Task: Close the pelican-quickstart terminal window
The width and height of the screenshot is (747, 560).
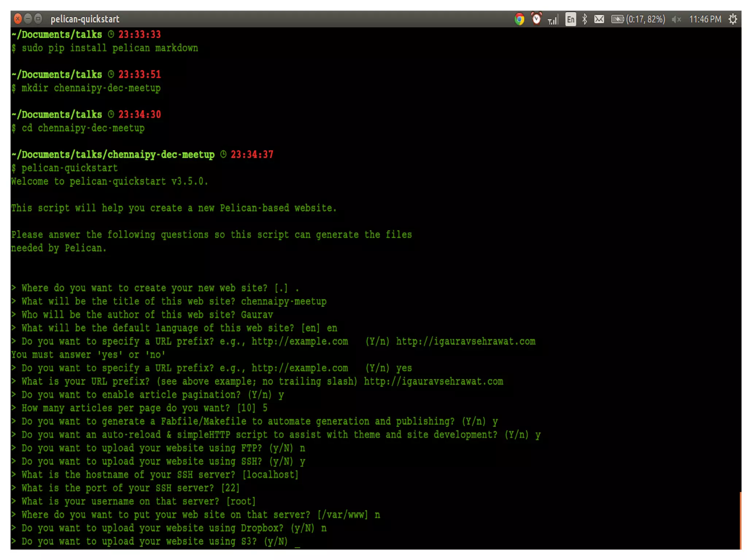Action: pos(18,19)
